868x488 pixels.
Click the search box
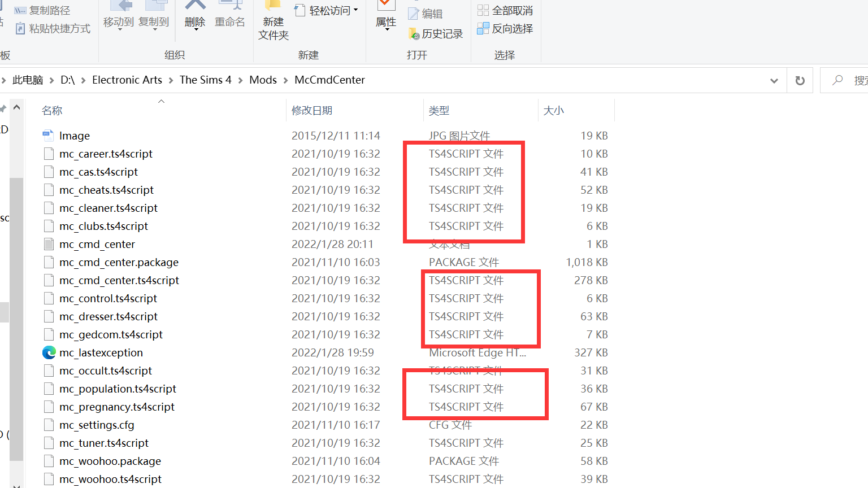pyautogui.click(x=844, y=81)
